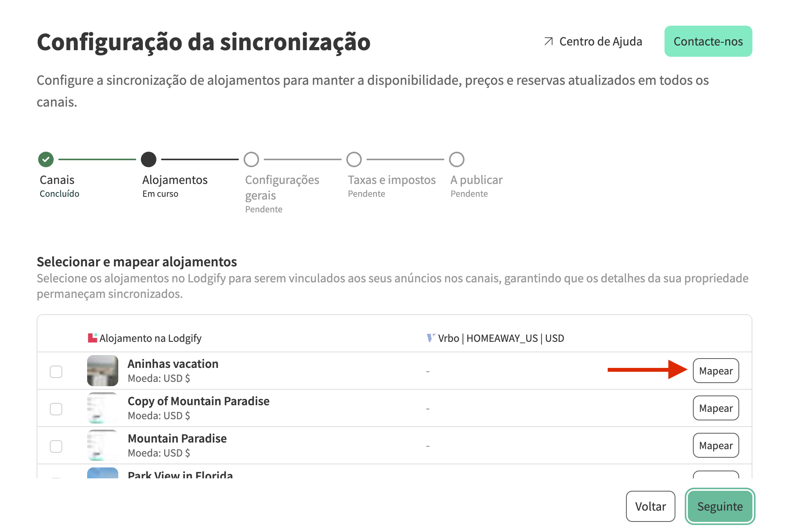Click the Contacte-nos button

pyautogui.click(x=708, y=41)
